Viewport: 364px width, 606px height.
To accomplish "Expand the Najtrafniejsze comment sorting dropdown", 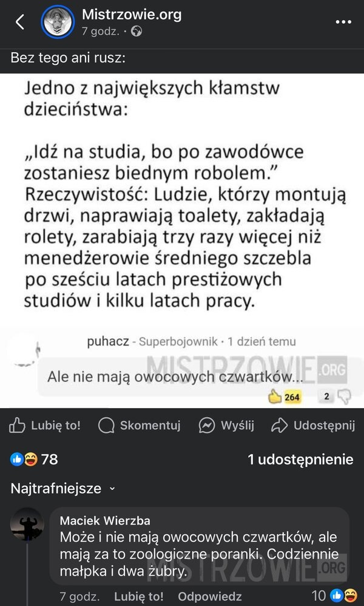I will point(63,488).
